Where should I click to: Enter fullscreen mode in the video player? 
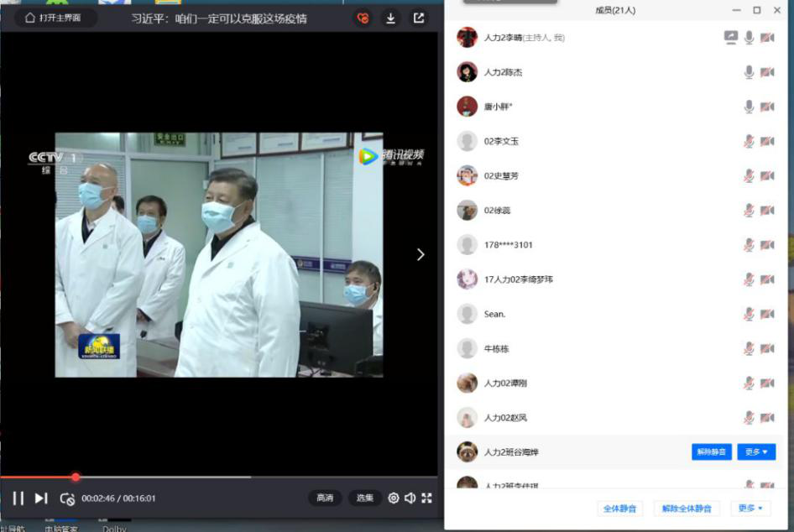(426, 498)
